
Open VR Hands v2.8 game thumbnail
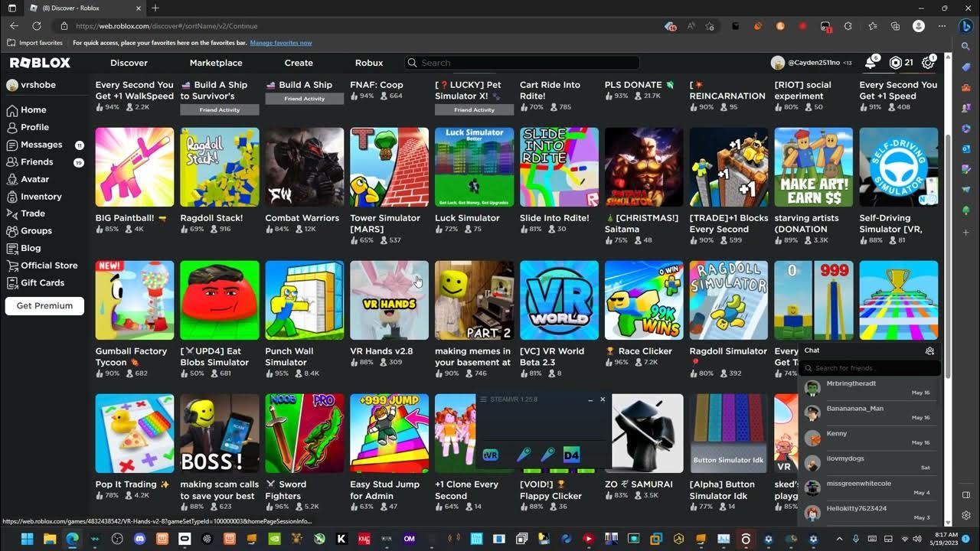(390, 300)
